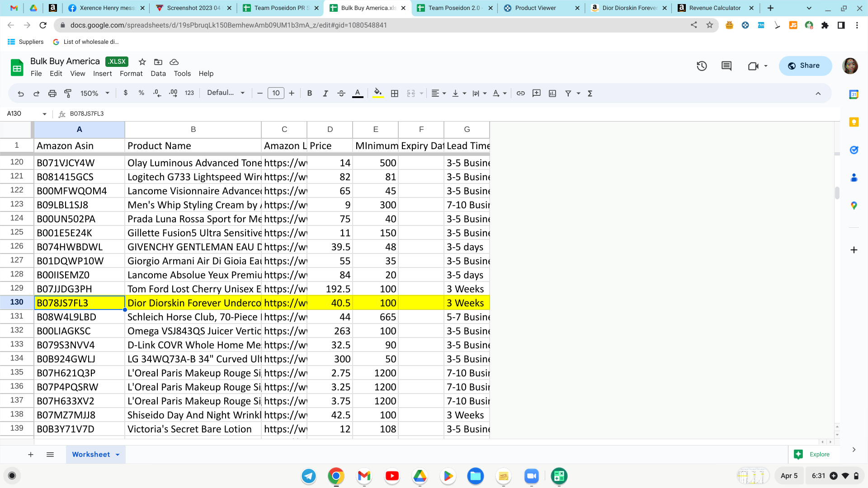The width and height of the screenshot is (868, 488).
Task: Open more number formats 123
Action: pyautogui.click(x=189, y=93)
